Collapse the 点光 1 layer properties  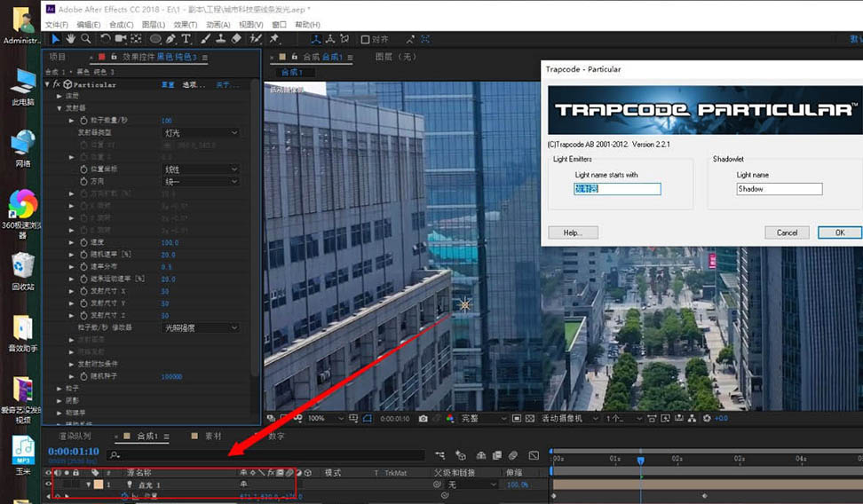pos(89,484)
